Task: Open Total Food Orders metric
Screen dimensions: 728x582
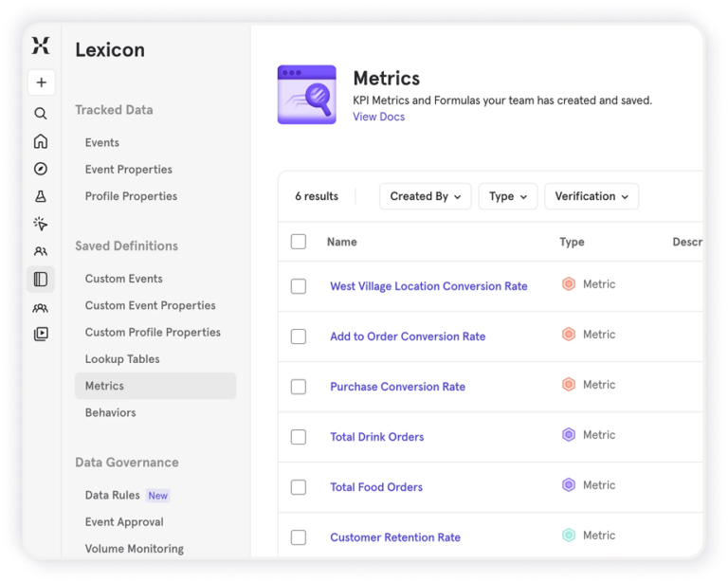Action: point(376,487)
